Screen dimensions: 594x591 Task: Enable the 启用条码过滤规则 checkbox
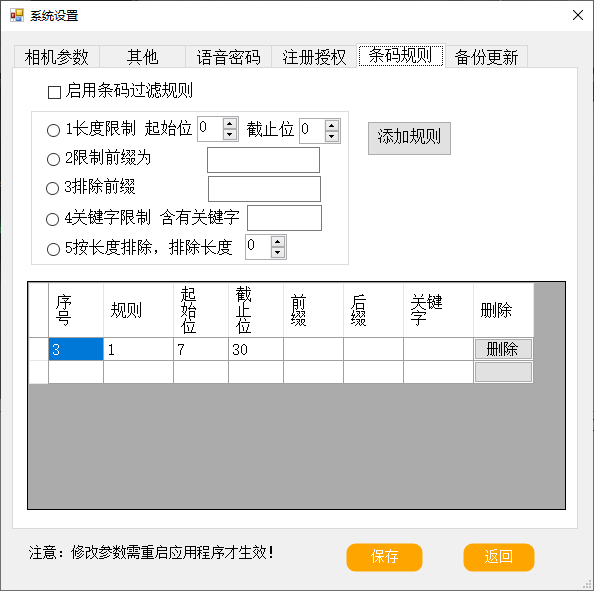(x=54, y=92)
